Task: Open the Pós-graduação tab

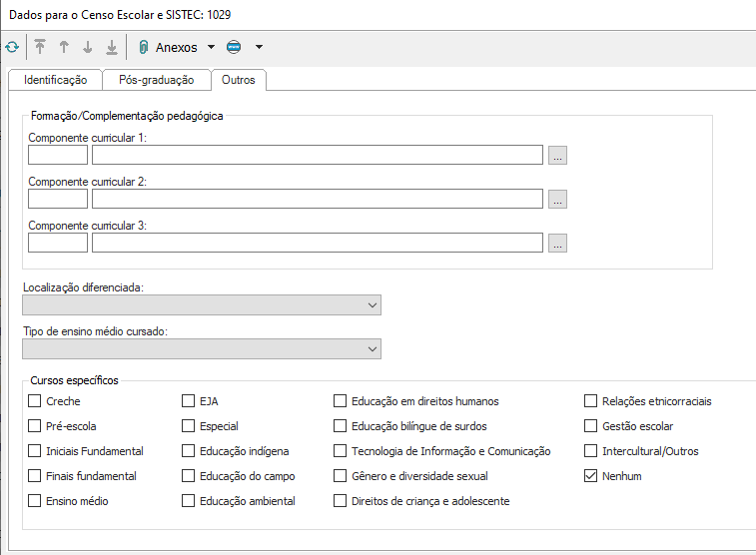Action: click(157, 80)
